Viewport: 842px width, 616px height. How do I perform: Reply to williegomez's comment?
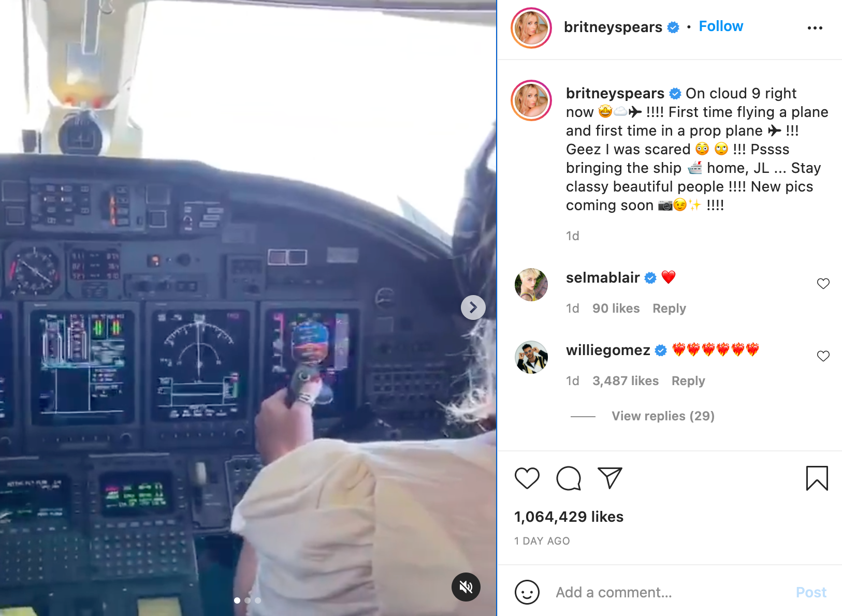tap(688, 381)
